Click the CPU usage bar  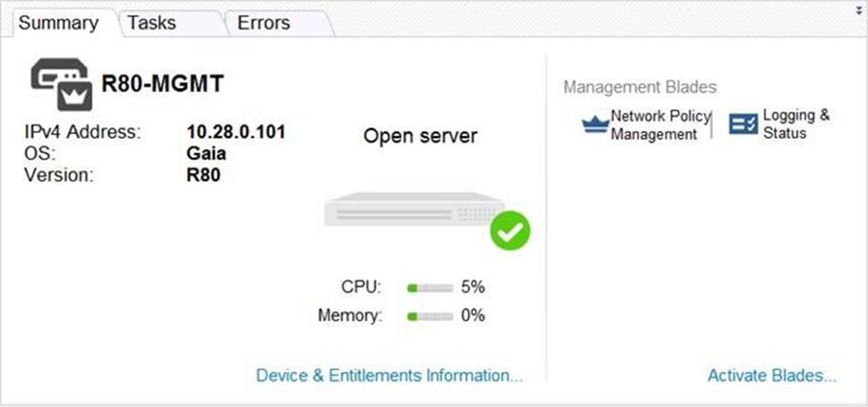click(x=430, y=288)
